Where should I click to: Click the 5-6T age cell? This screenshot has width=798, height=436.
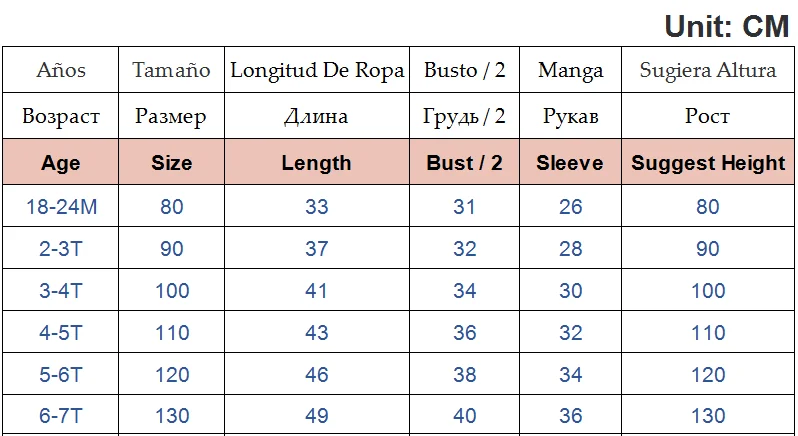point(61,375)
